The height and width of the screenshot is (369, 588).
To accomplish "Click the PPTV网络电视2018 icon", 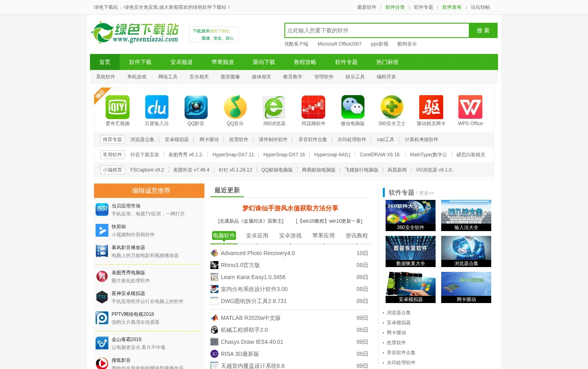I will click(x=102, y=318).
